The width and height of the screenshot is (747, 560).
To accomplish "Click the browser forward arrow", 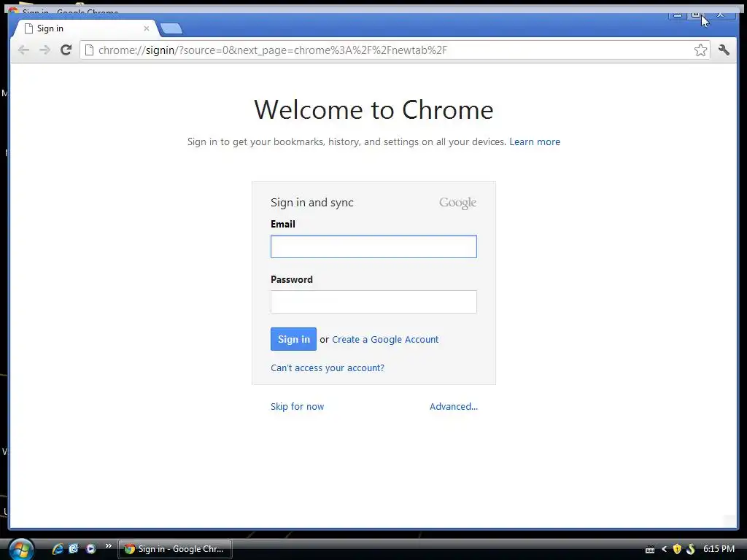I will pyautogui.click(x=44, y=50).
